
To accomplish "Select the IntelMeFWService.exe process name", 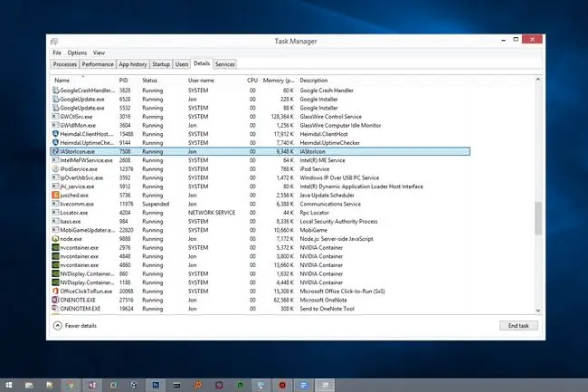I will coord(86,160).
